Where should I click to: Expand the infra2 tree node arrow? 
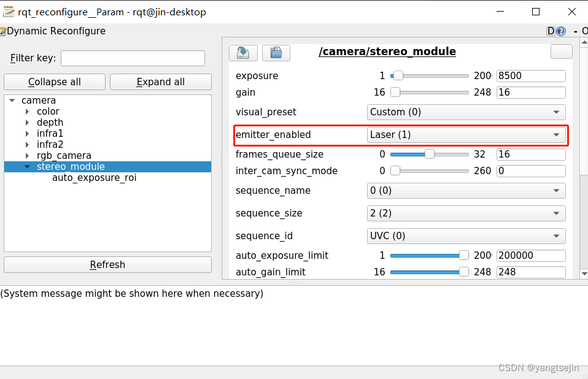tap(27, 145)
